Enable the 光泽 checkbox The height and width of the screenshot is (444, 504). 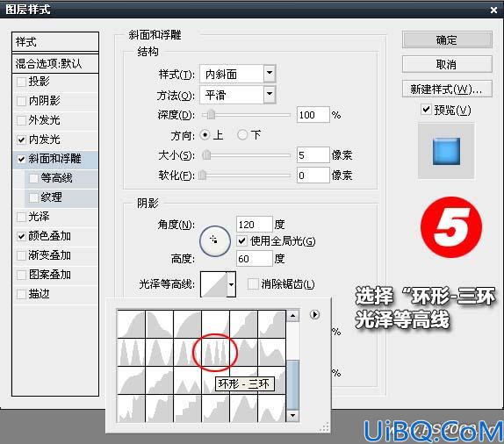point(21,217)
